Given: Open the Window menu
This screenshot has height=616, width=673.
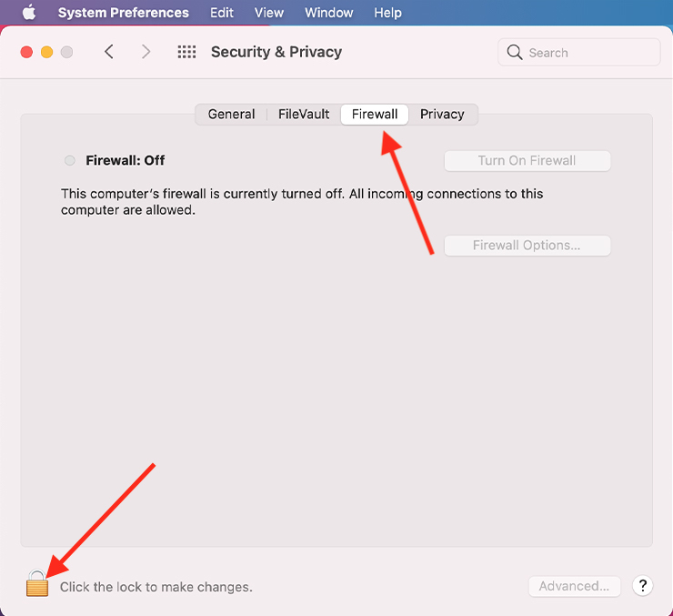Looking at the screenshot, I should [x=329, y=13].
